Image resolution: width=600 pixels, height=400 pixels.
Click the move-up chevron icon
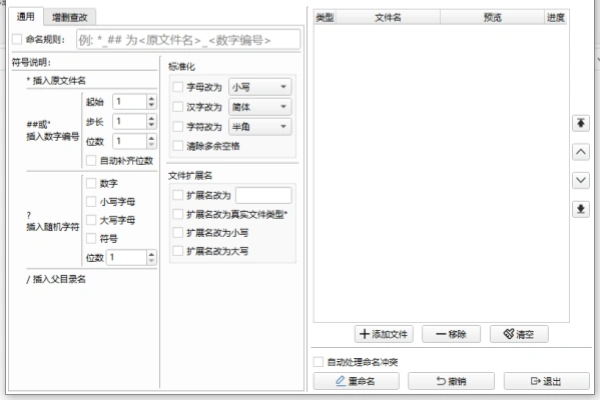(x=581, y=151)
